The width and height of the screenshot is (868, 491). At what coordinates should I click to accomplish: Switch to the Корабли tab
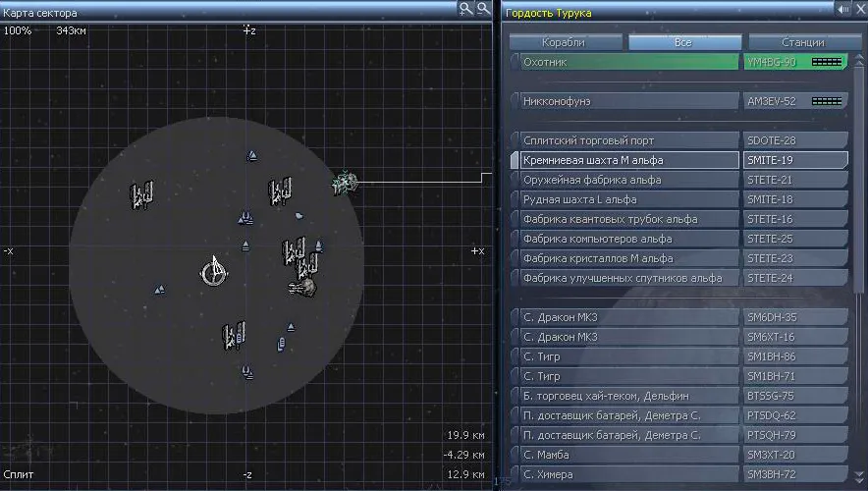[564, 42]
